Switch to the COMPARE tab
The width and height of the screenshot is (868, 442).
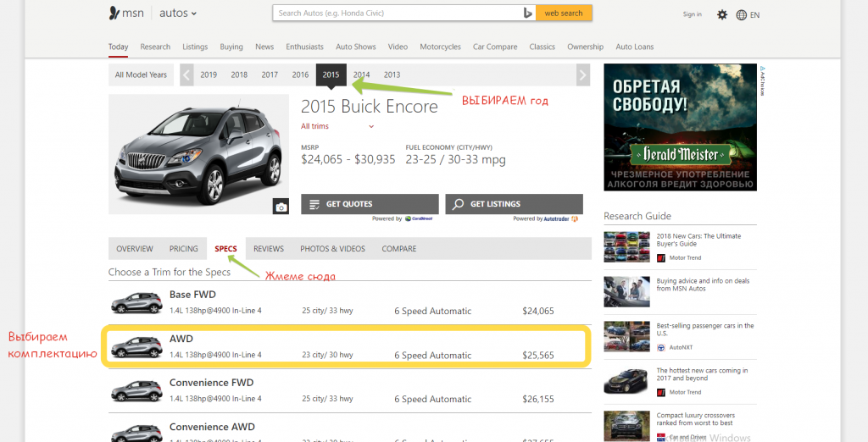[x=398, y=249]
